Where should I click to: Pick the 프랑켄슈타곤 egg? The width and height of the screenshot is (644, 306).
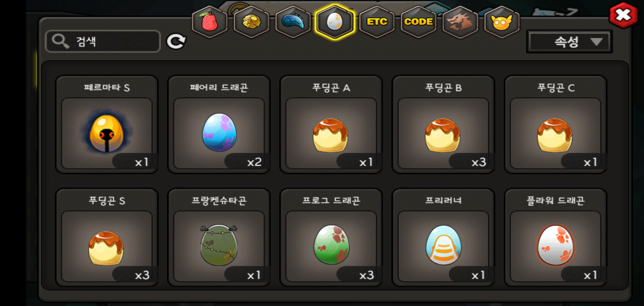pyautogui.click(x=219, y=237)
